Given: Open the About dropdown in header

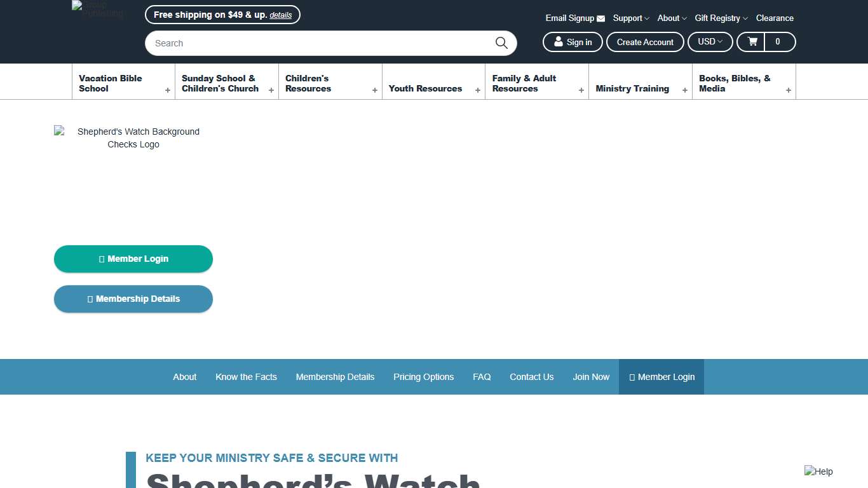Looking at the screenshot, I should point(672,18).
